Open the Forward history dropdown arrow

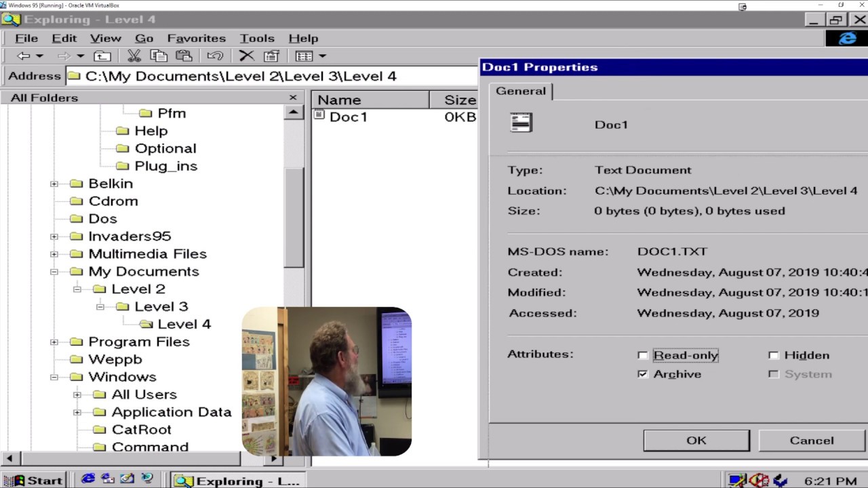[x=81, y=56]
